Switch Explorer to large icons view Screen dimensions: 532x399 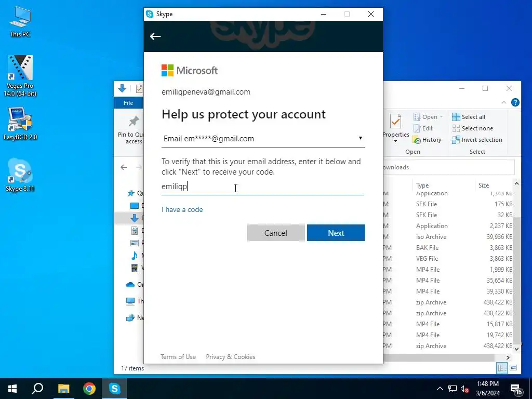pyautogui.click(x=513, y=368)
